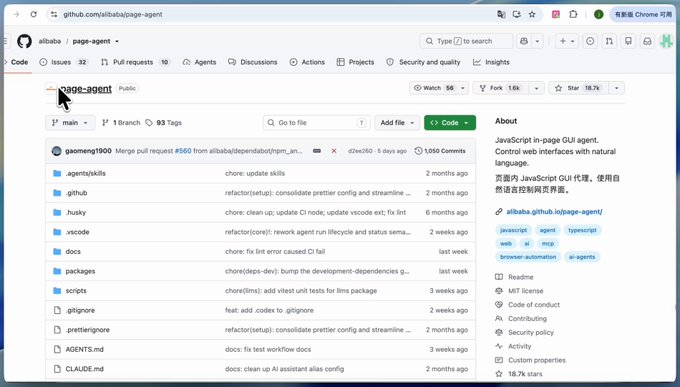Open pull request #560 link
This screenshot has width=680, height=387.
coord(183,151)
